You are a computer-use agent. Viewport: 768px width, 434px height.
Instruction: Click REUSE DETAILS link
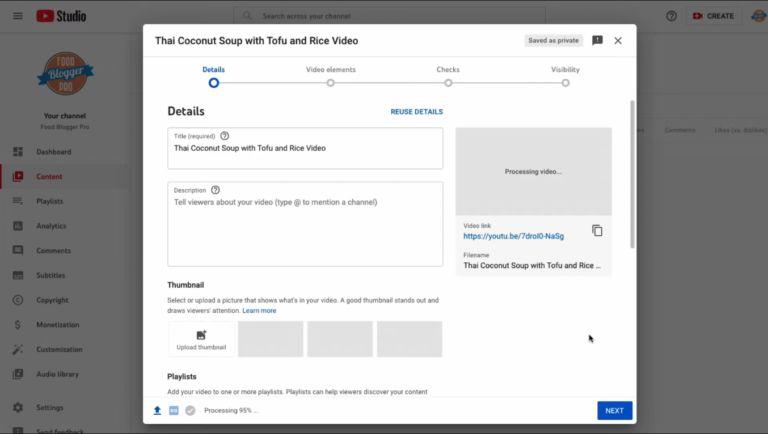417,112
